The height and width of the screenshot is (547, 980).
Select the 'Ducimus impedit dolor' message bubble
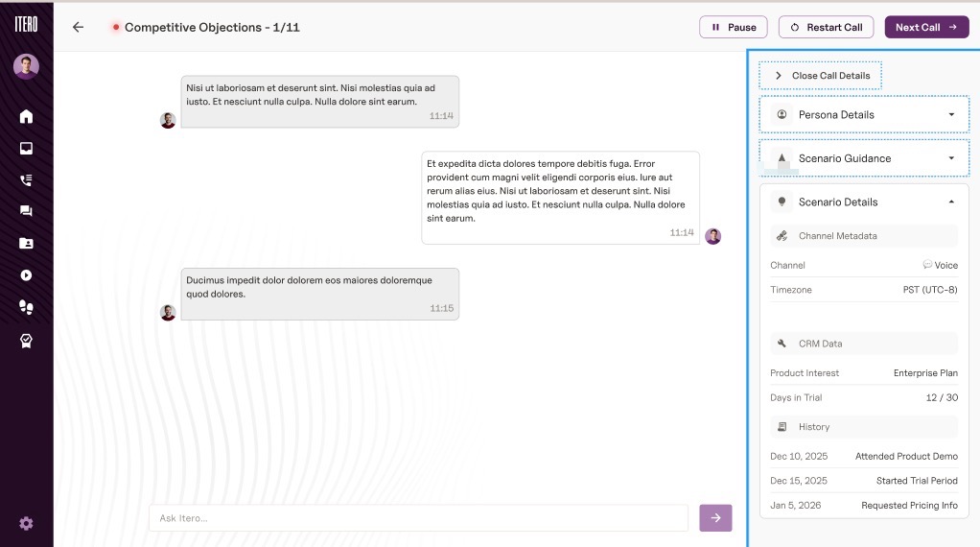[x=320, y=294]
